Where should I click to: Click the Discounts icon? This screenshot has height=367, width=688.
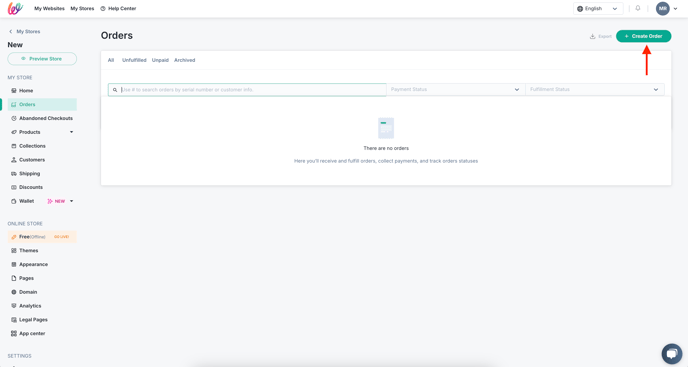pyautogui.click(x=14, y=187)
